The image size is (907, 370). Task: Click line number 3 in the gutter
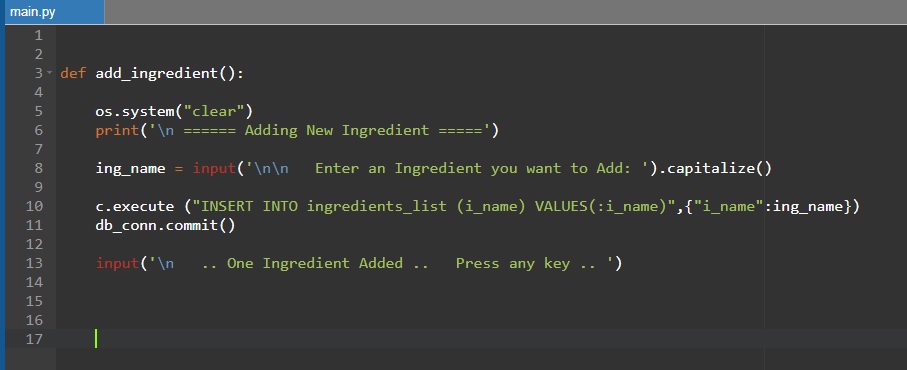point(38,73)
